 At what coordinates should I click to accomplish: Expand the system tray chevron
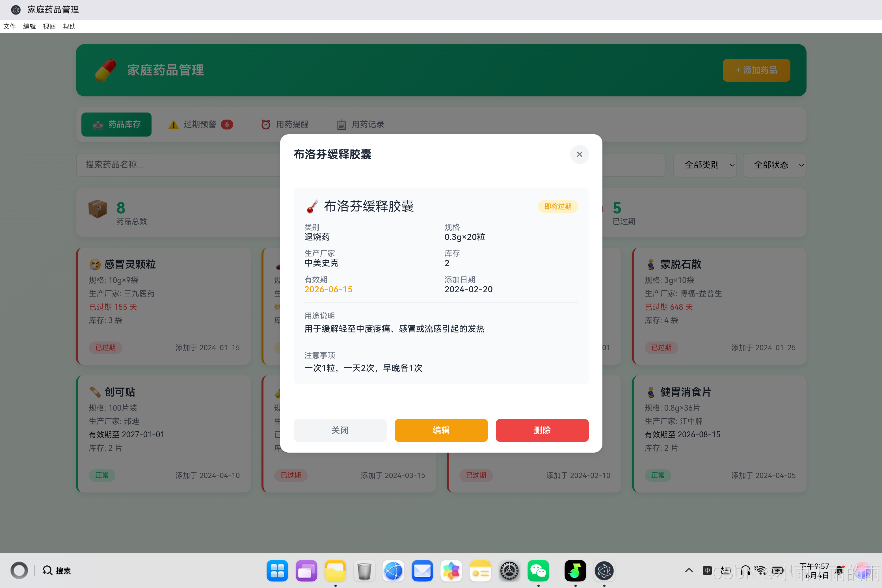click(689, 570)
